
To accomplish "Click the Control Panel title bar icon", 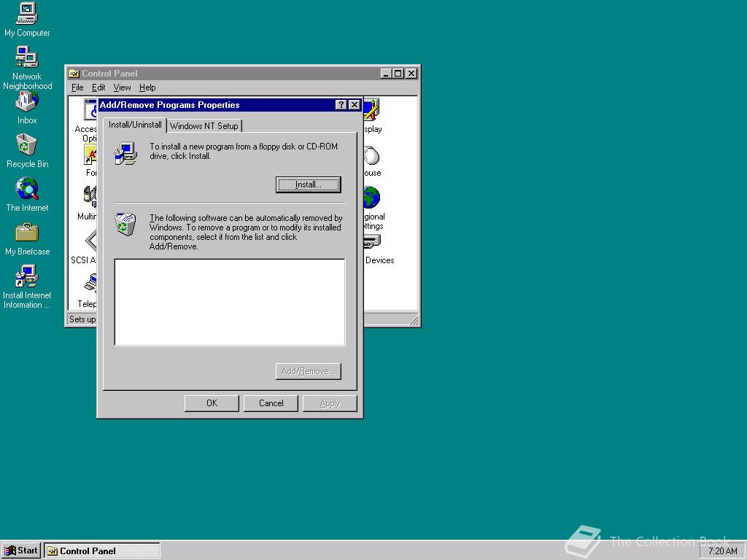I will click(74, 74).
